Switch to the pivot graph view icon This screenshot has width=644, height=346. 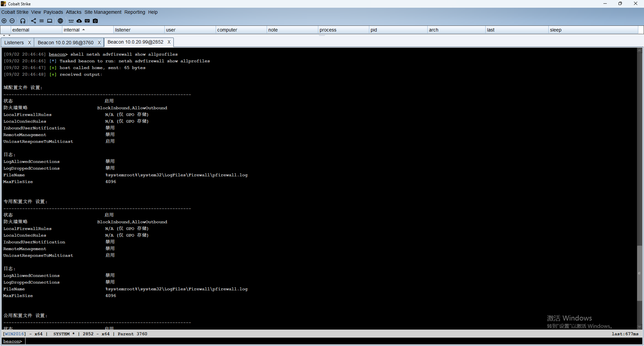point(34,21)
